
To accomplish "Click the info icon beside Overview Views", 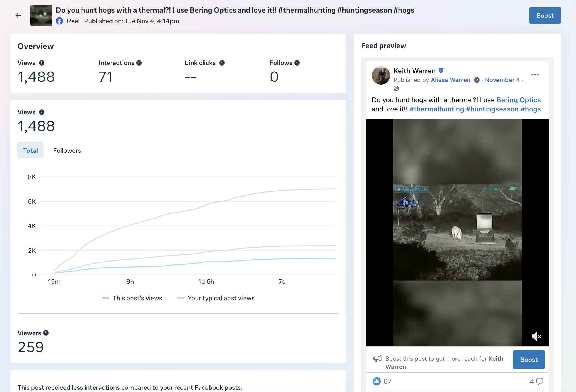I will [x=42, y=63].
